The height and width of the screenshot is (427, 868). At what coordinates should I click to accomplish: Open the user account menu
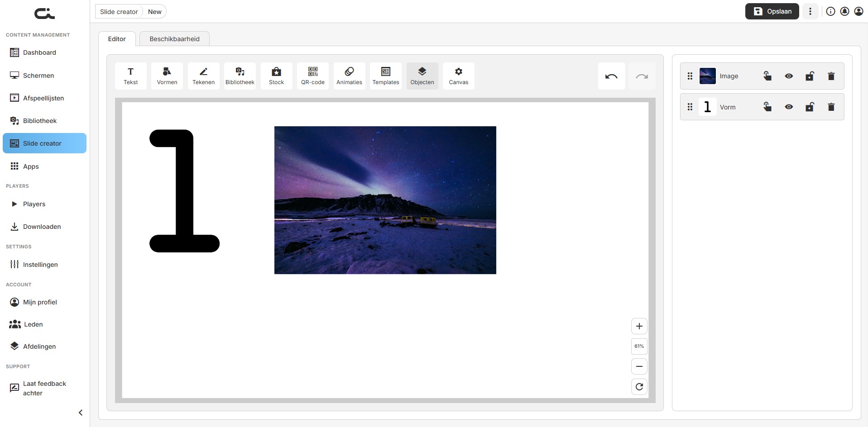tap(858, 11)
